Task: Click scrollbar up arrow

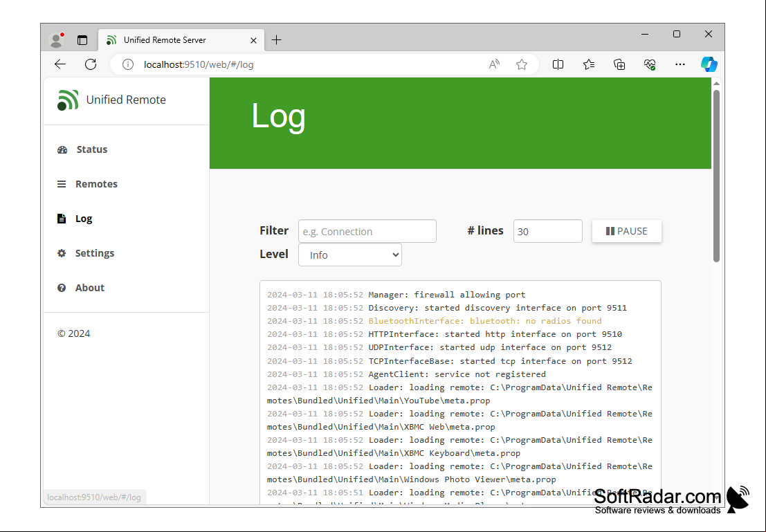Action: [x=716, y=84]
